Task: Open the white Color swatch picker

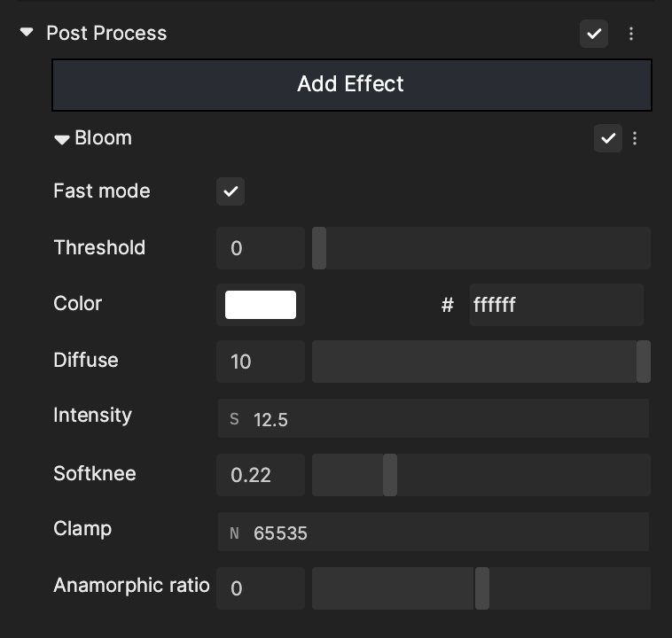Action: click(x=261, y=305)
